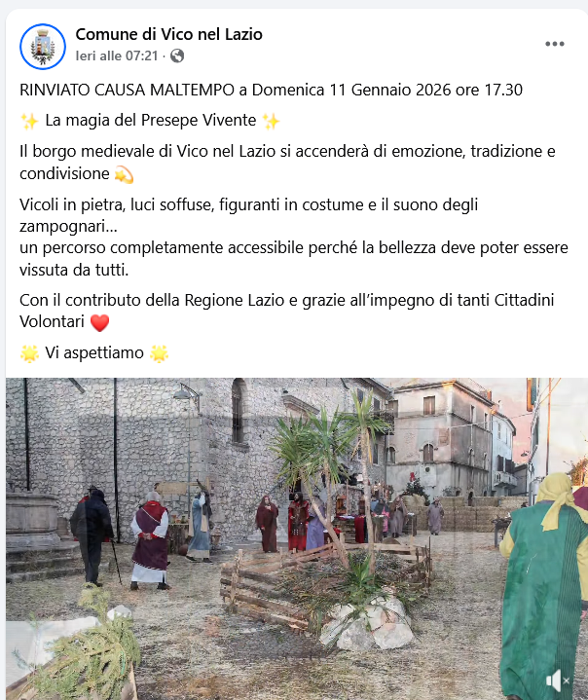Image resolution: width=588 pixels, height=700 pixels.
Task: Click the line about zampognari
Action: tap(248, 215)
